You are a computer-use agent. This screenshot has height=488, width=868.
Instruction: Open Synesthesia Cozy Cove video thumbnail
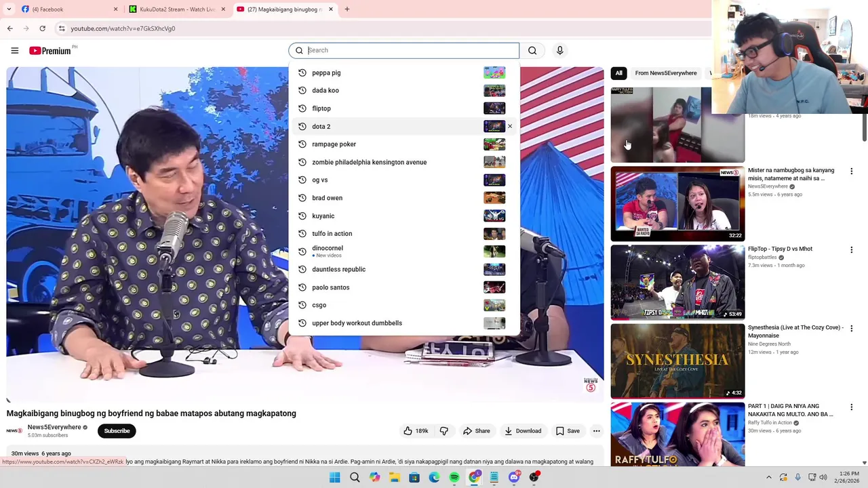tap(677, 361)
